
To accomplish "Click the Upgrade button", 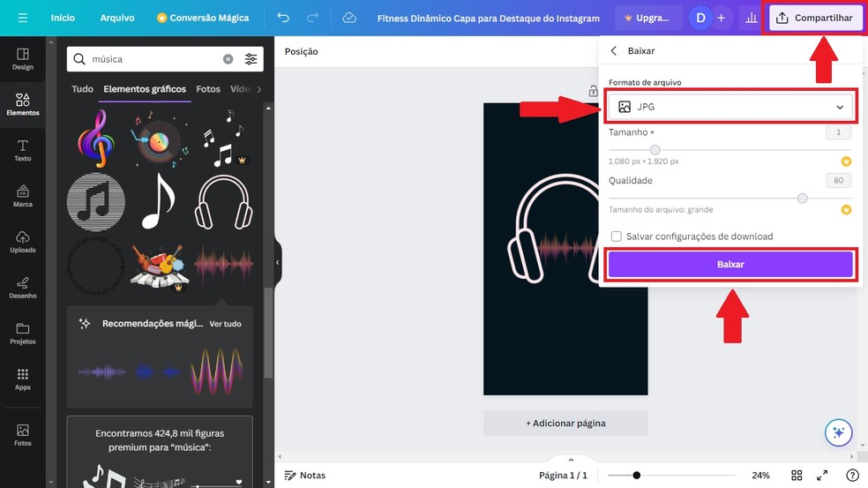I will tap(647, 18).
